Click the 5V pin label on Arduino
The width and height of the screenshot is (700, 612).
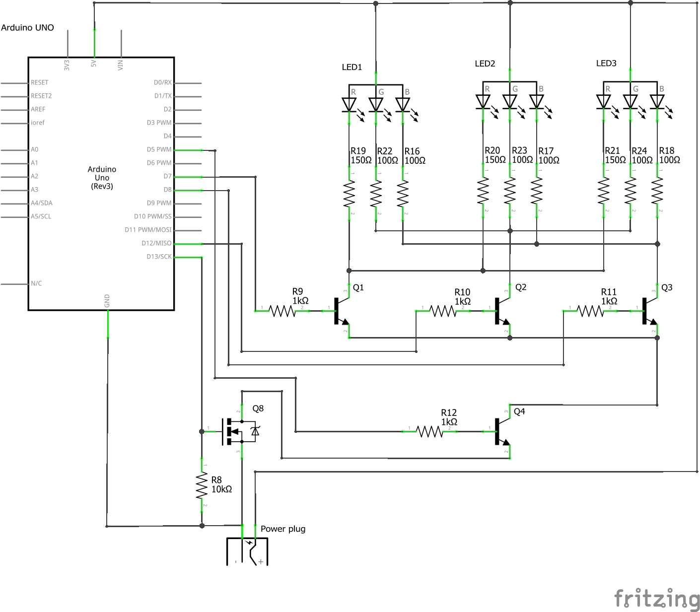pos(93,64)
